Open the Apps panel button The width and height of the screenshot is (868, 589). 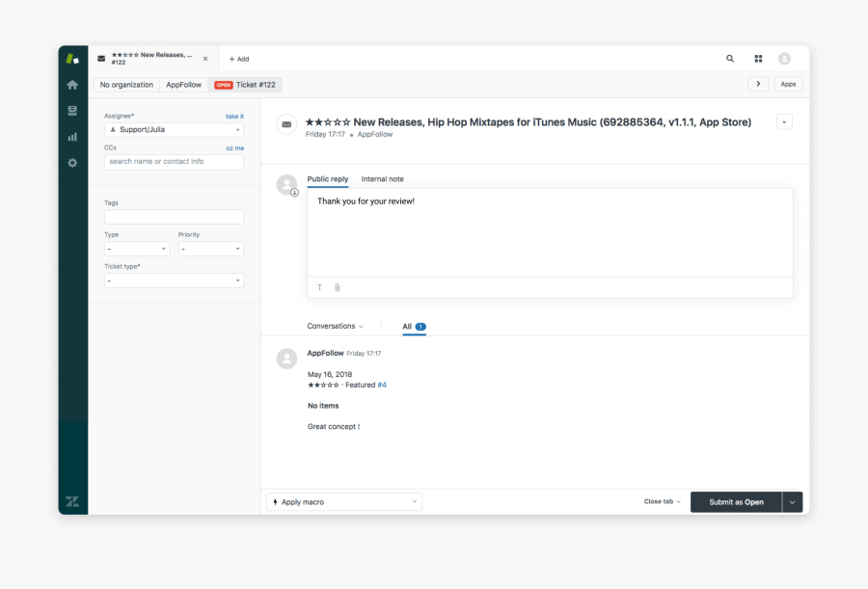coord(788,84)
